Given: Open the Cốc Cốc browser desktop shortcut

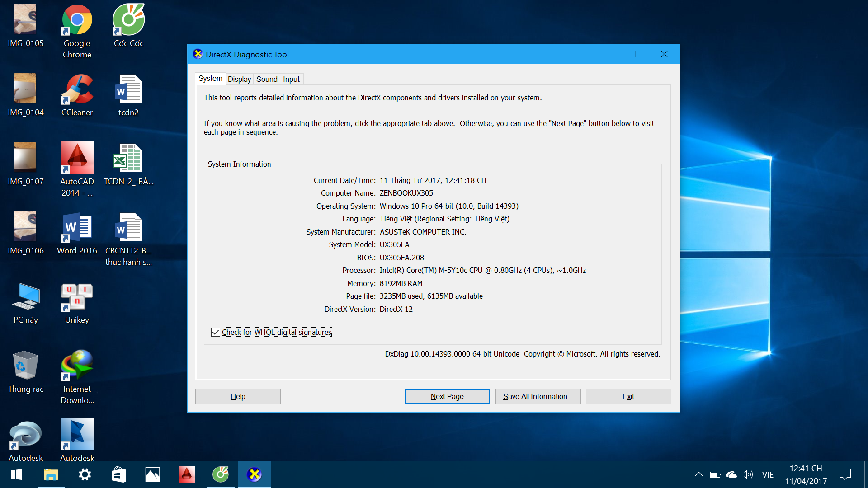Looking at the screenshot, I should point(128,26).
